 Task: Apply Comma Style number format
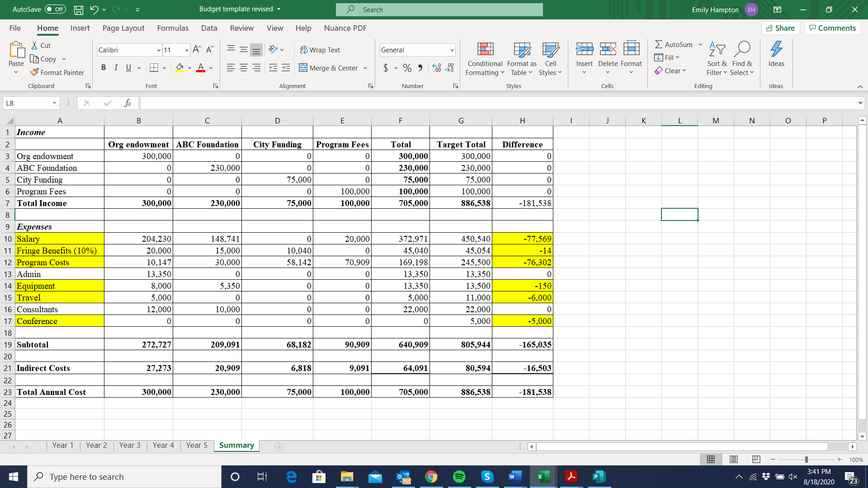[x=420, y=68]
